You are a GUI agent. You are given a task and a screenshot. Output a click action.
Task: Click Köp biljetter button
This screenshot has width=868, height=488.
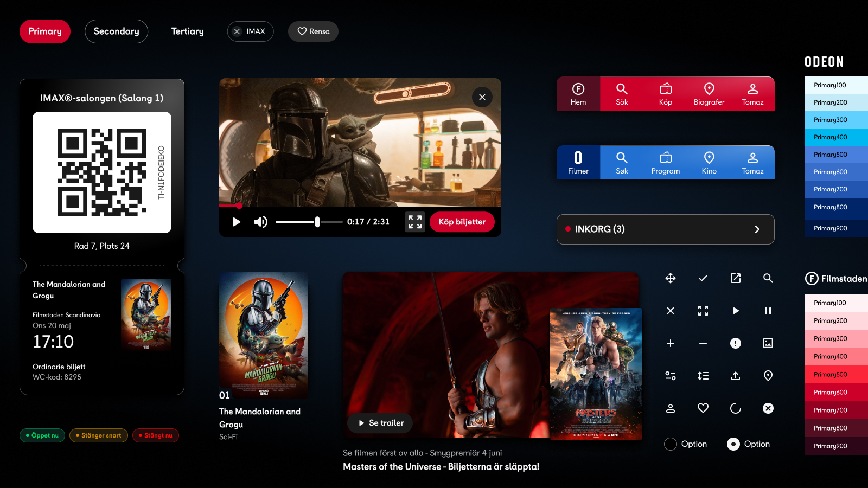[462, 222]
